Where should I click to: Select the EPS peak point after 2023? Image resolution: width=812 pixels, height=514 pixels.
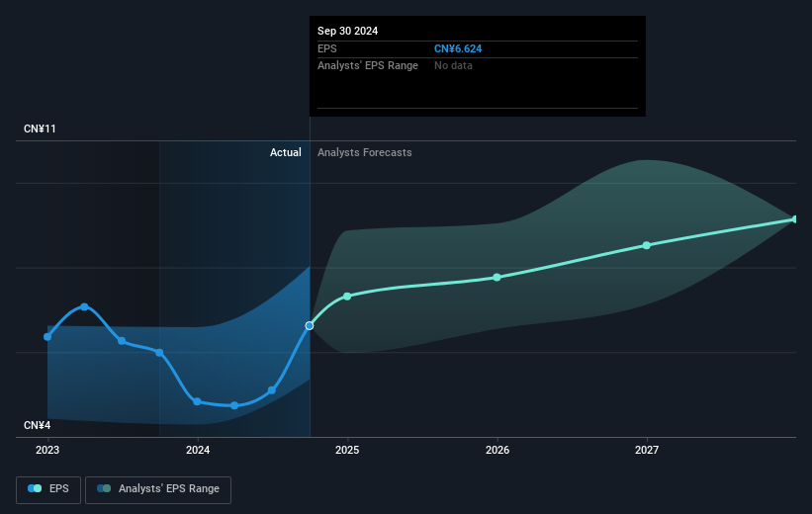(84, 307)
